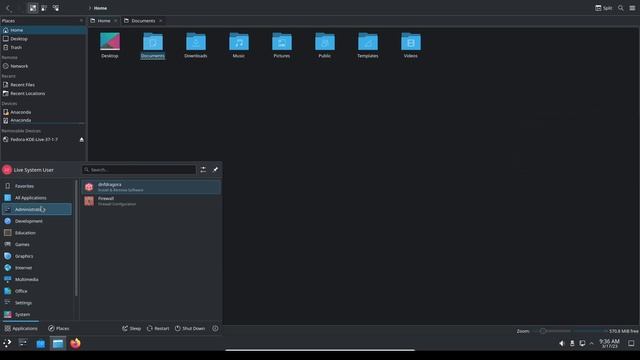Switch launcher to Places tab
Image resolution: width=640 pixels, height=360 pixels.
click(59, 329)
